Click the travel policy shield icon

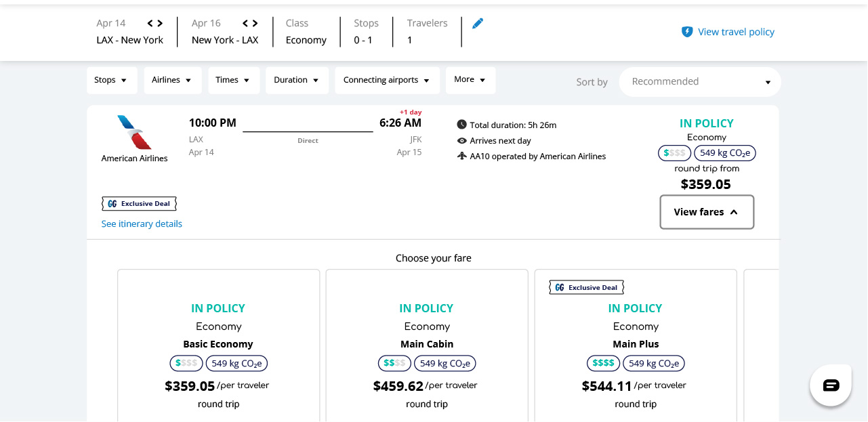point(687,32)
